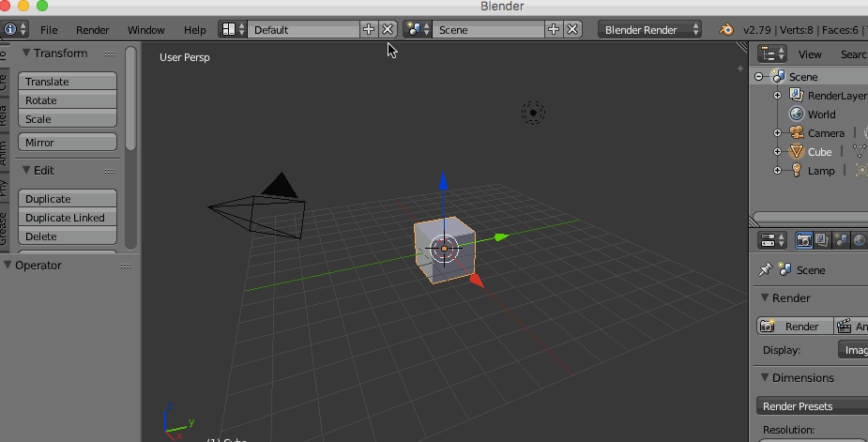Screen dimensions: 868x442
Task: Edit the Default screen layout name field
Action: 303,29
